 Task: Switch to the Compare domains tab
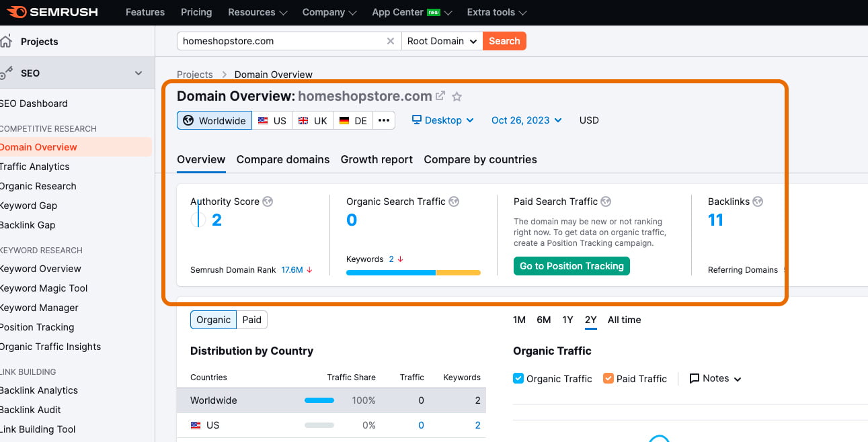click(283, 159)
